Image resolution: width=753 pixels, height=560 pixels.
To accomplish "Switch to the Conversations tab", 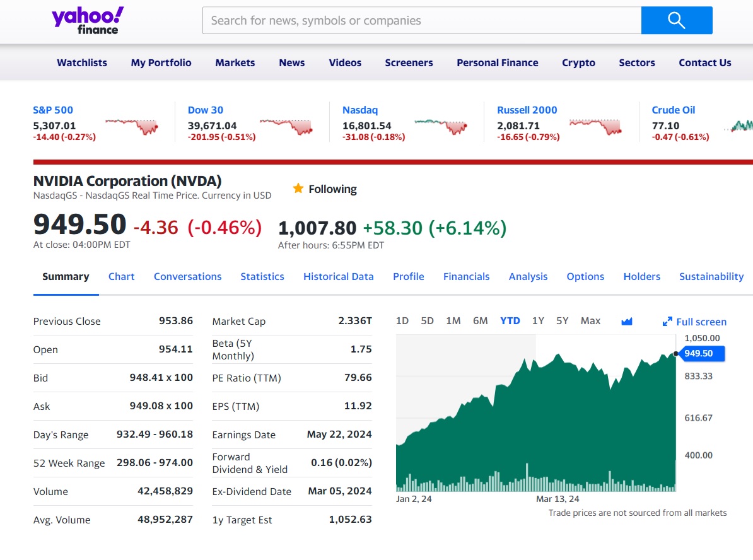I will 188,277.
